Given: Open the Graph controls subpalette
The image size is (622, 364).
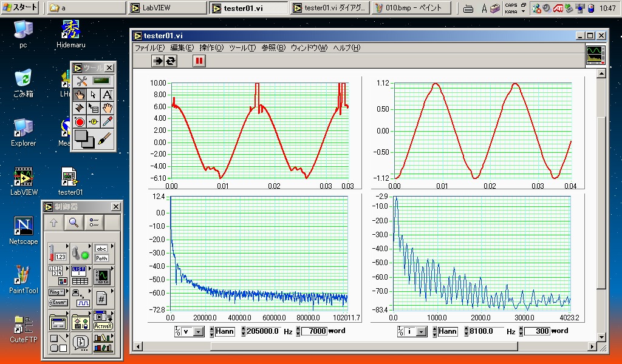Looking at the screenshot, I should (x=101, y=276).
